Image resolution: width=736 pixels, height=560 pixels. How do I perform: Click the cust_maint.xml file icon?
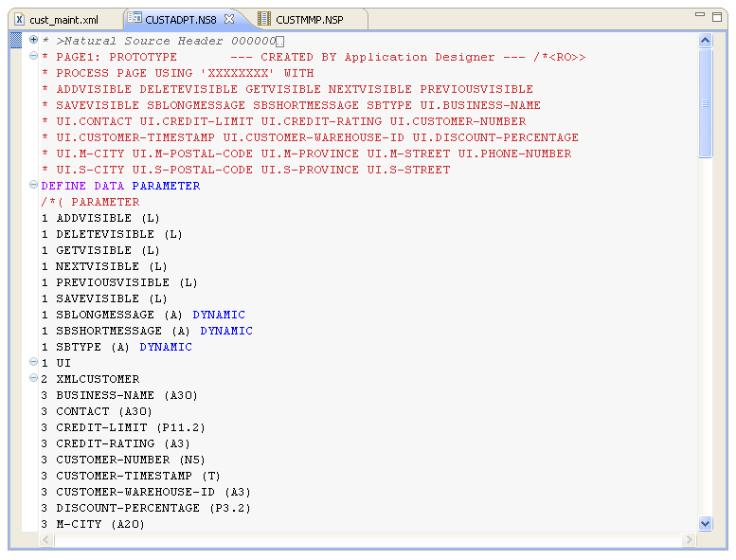pos(19,19)
